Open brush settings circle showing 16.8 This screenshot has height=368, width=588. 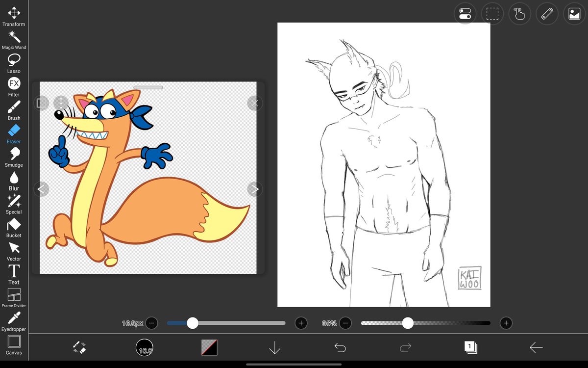coord(145,347)
